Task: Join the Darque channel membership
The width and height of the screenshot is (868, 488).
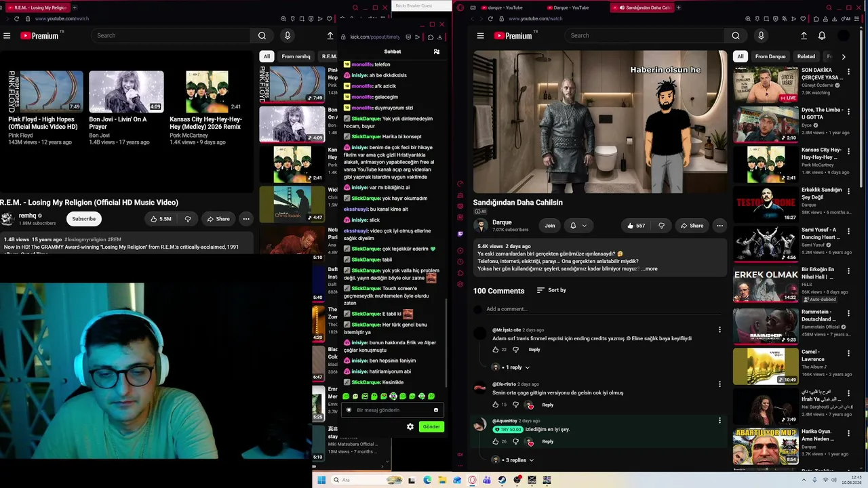Action: point(549,226)
